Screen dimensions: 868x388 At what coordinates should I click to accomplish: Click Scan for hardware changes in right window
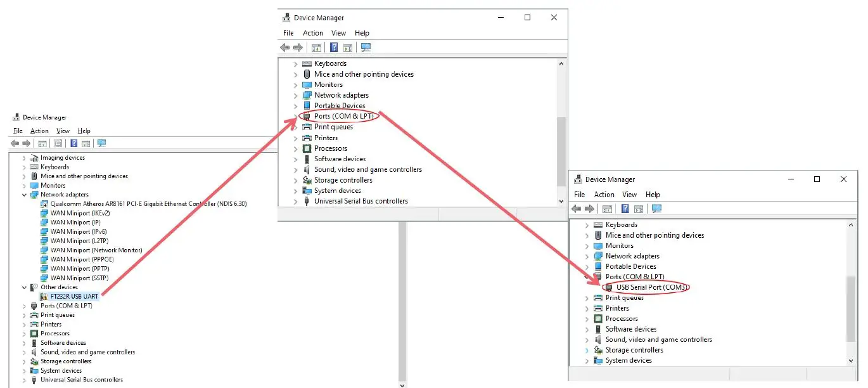click(656, 209)
